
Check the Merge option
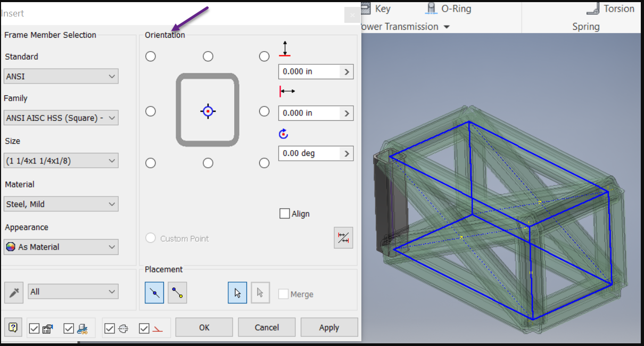click(283, 294)
